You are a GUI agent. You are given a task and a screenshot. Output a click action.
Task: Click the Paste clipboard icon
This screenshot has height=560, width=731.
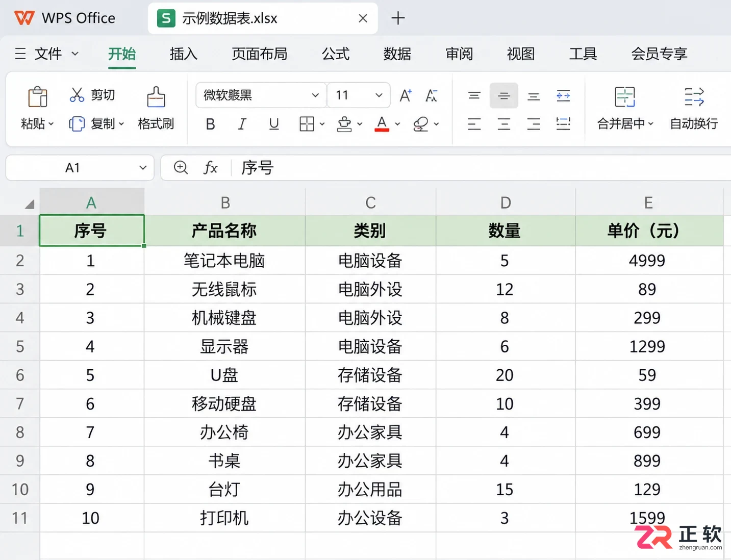[38, 96]
